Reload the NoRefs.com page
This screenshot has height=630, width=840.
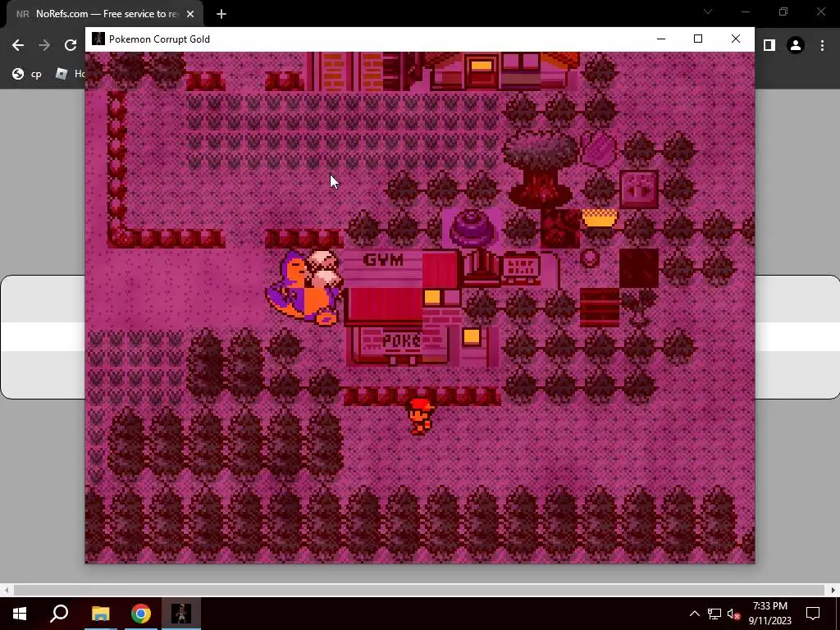point(71,46)
